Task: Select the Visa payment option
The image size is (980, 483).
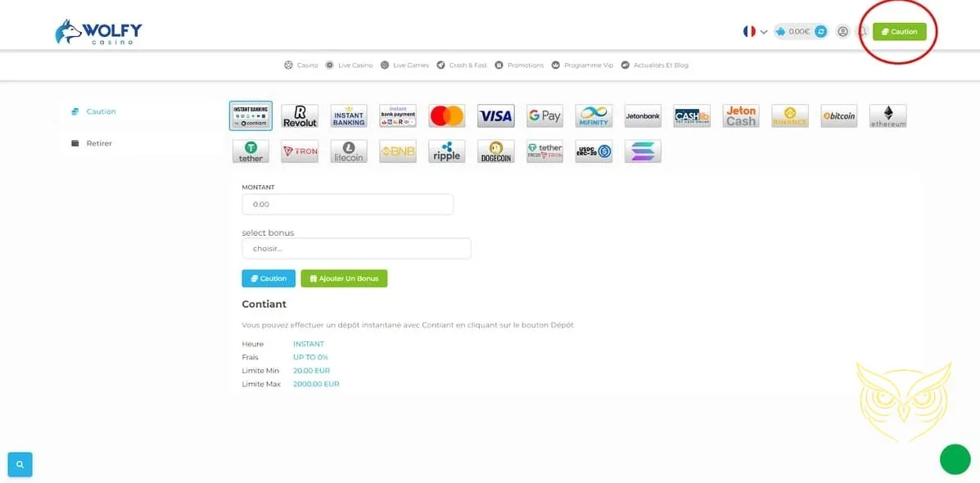Action: pos(495,116)
